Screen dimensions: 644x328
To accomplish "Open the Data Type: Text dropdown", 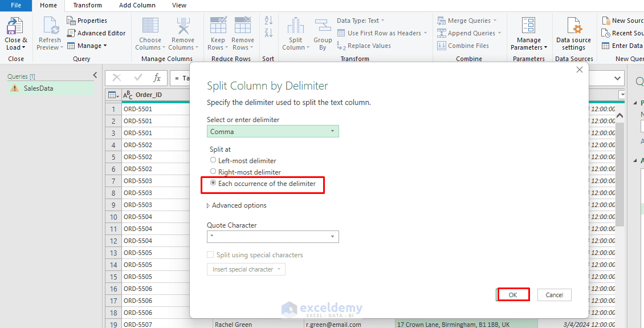I will tap(361, 21).
